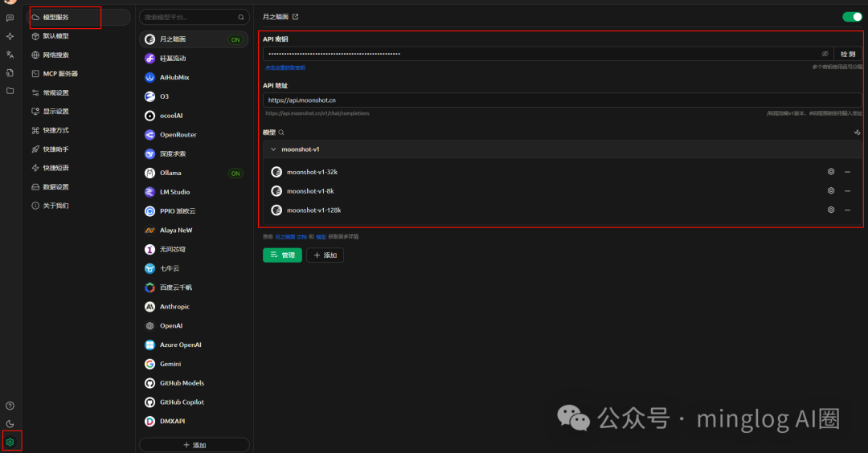Toggle the 月之暗面 provider enable switch
868x453 pixels.
point(852,17)
